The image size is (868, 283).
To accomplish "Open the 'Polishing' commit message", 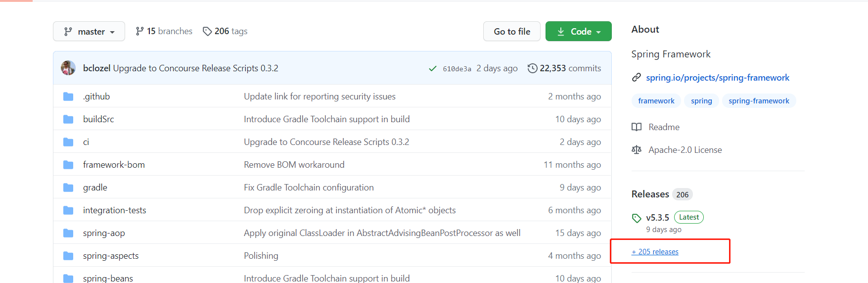I will pyautogui.click(x=261, y=256).
